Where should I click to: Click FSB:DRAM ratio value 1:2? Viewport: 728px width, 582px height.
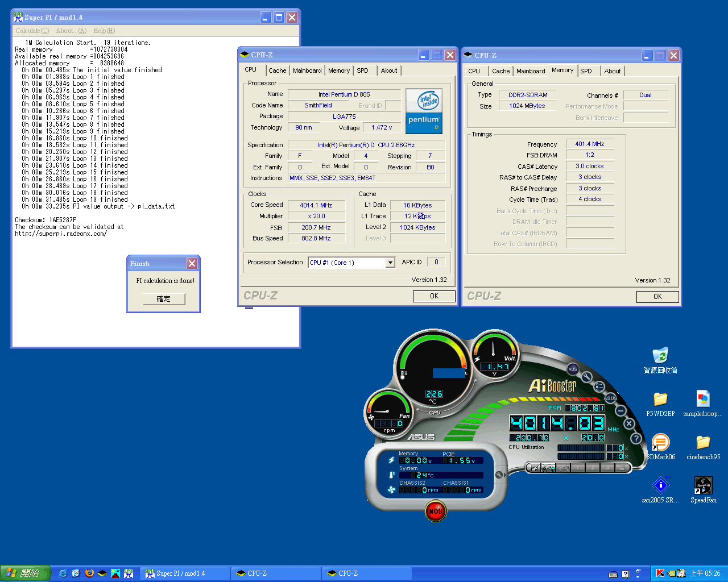590,155
